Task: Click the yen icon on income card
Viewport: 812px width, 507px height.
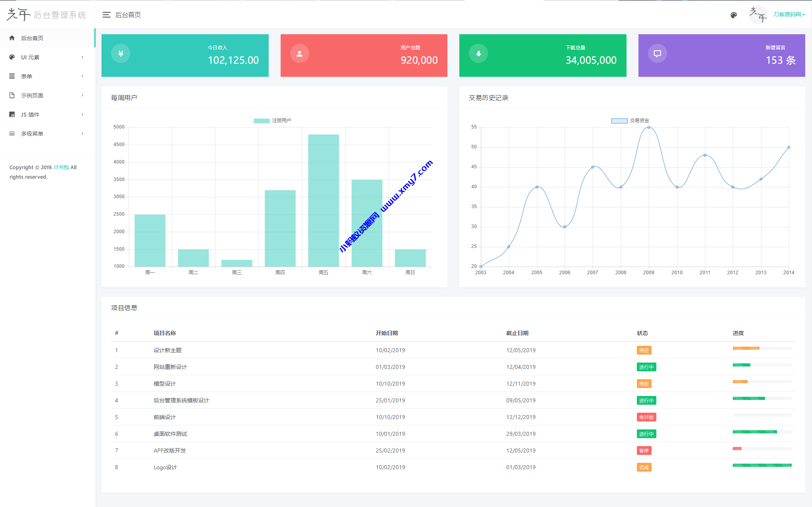Action: 121,54
